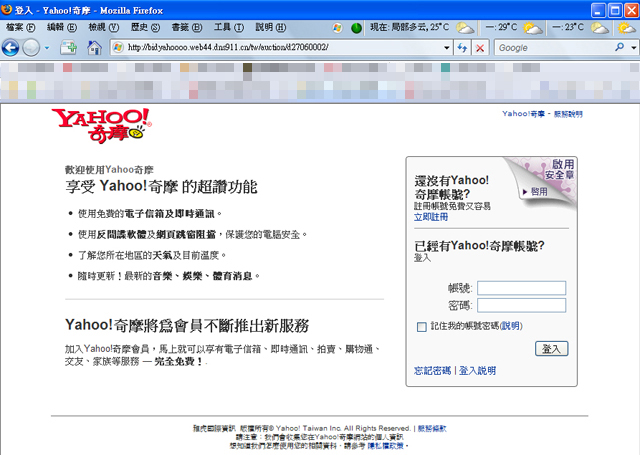Expand the address bar URL dropdown
640x455 pixels.
pyautogui.click(x=447, y=48)
